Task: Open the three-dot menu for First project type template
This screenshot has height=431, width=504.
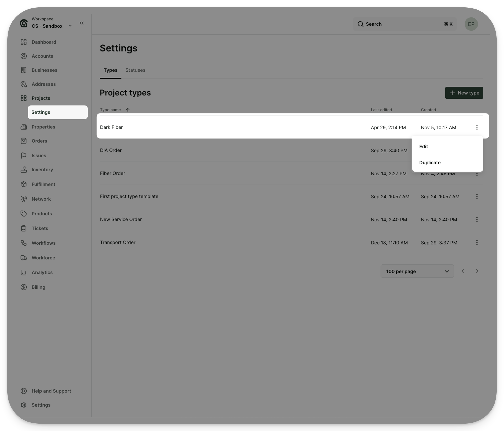Action: click(477, 196)
